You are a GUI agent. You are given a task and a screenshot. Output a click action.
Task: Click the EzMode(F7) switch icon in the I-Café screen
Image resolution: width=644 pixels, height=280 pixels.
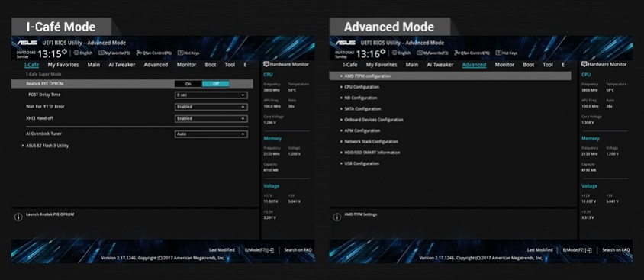(271, 250)
